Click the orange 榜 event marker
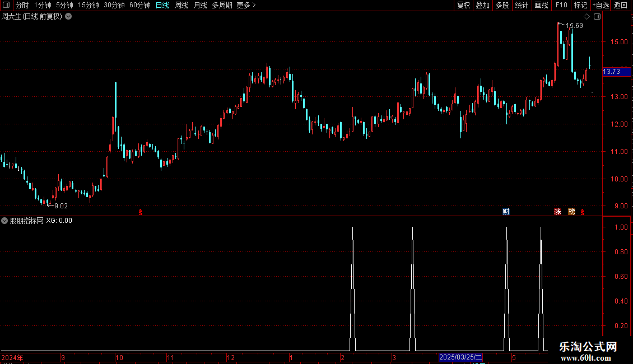Screen dimensions: 633x364 (x=571, y=212)
